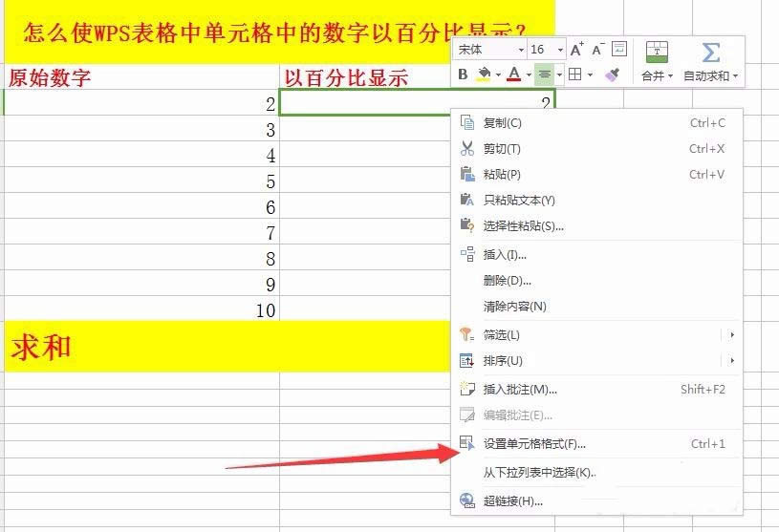Select 清除内容(N) menu entry
Viewport: 779px width, 532px height.
(x=596, y=307)
